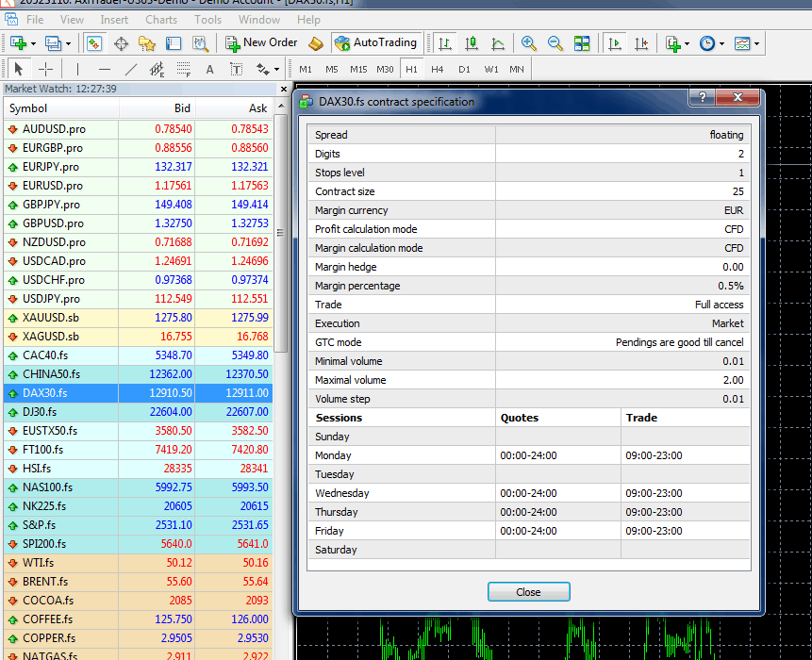Click the dialog help question-mark button
The width and height of the screenshot is (812, 660).
pyautogui.click(x=702, y=97)
